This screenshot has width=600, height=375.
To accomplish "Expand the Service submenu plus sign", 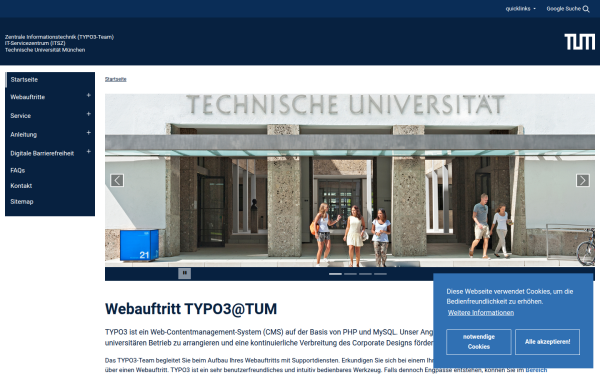I will click(x=88, y=114).
